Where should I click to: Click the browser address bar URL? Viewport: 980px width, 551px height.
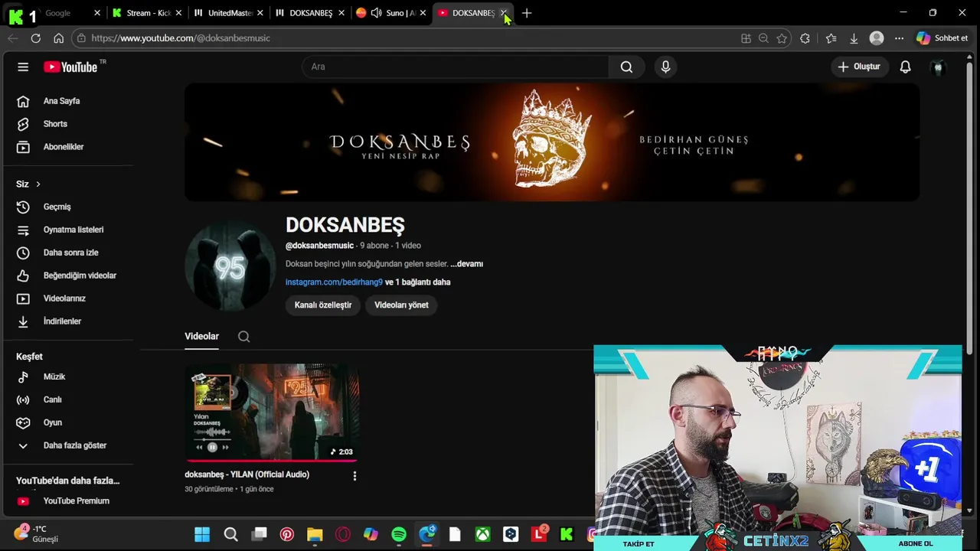(181, 38)
